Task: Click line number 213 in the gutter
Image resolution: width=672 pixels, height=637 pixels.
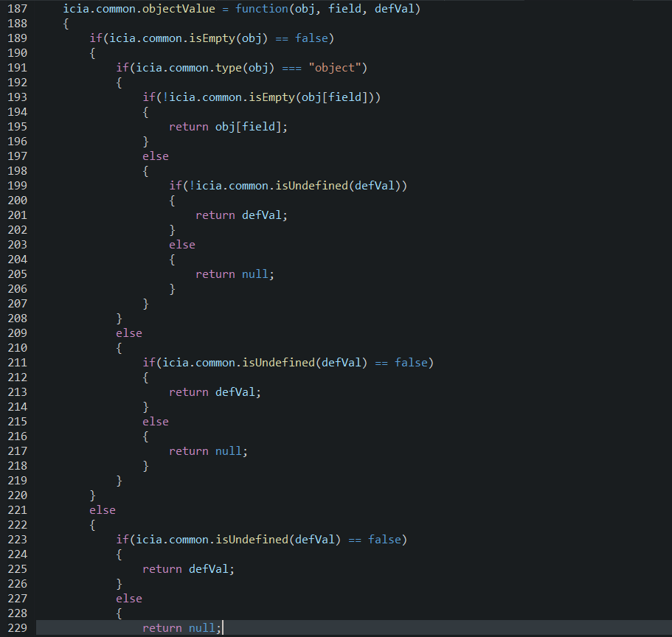Action: coord(17,392)
